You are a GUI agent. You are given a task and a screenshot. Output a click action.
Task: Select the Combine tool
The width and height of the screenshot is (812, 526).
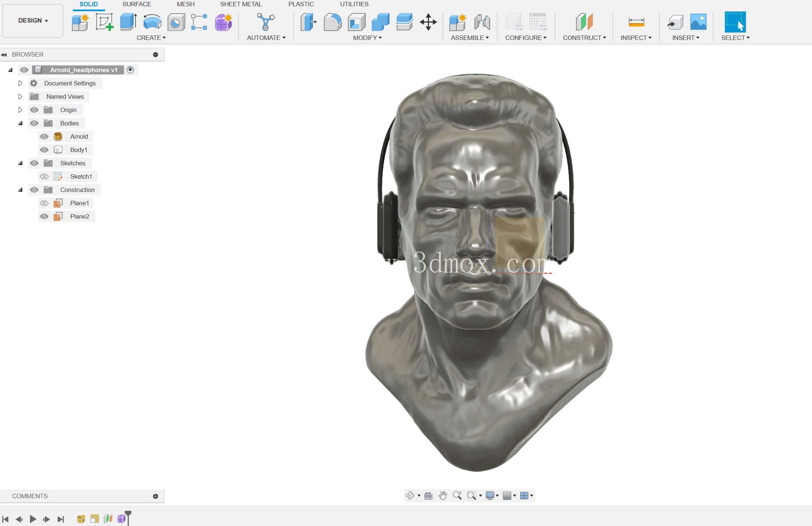[x=380, y=22]
